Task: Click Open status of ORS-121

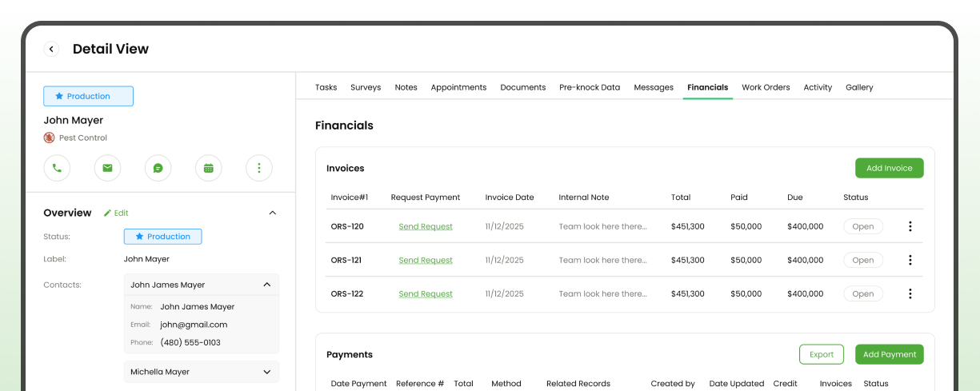Action: click(x=863, y=260)
